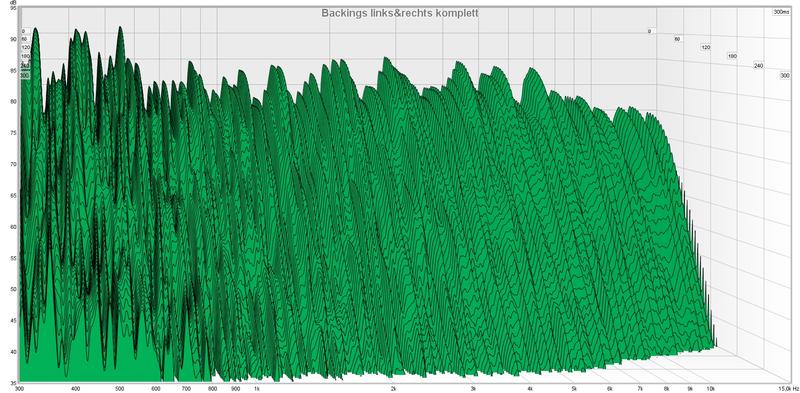The height and width of the screenshot is (393, 800).
Task: Click the 0 label on the left-hand time scale
Action: coord(23,31)
